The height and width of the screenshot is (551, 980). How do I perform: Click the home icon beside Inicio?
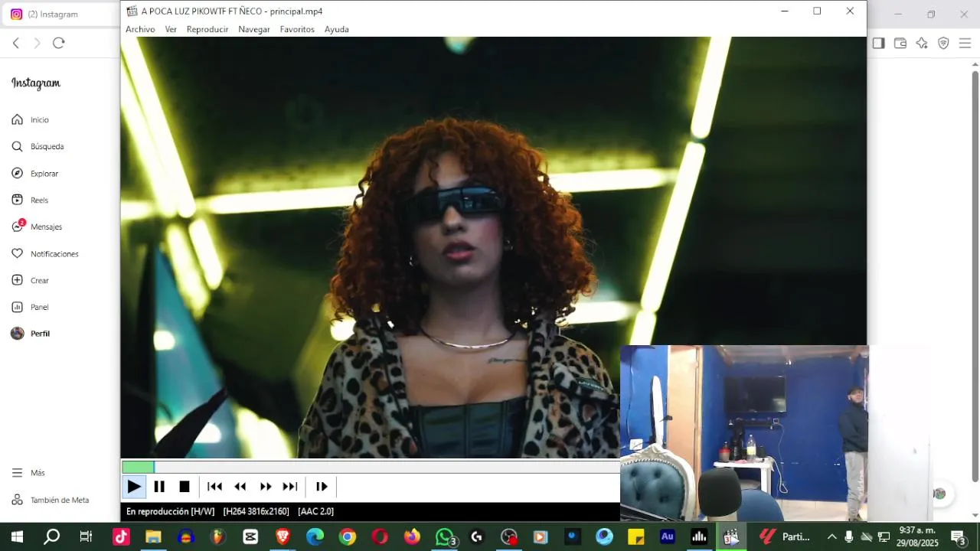click(x=17, y=120)
